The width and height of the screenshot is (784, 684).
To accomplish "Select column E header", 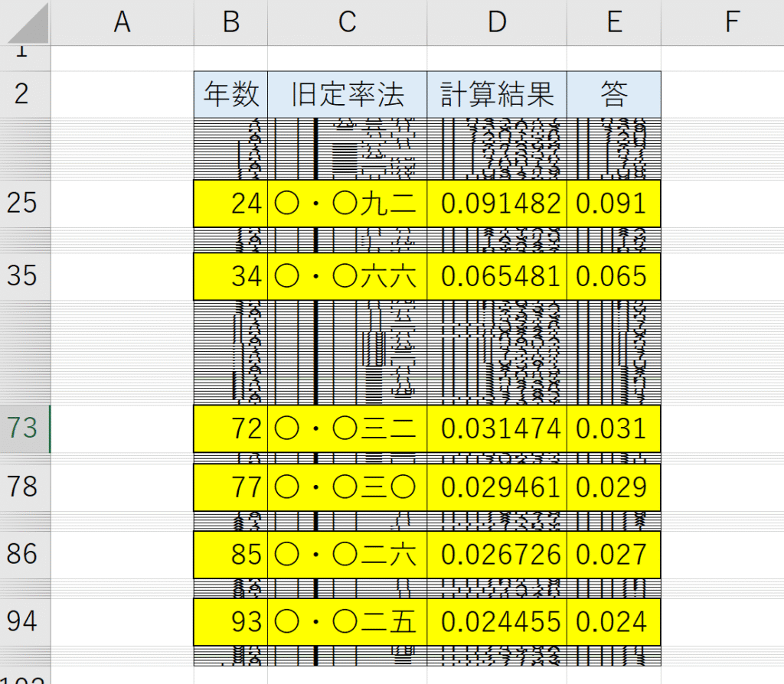I will click(614, 22).
